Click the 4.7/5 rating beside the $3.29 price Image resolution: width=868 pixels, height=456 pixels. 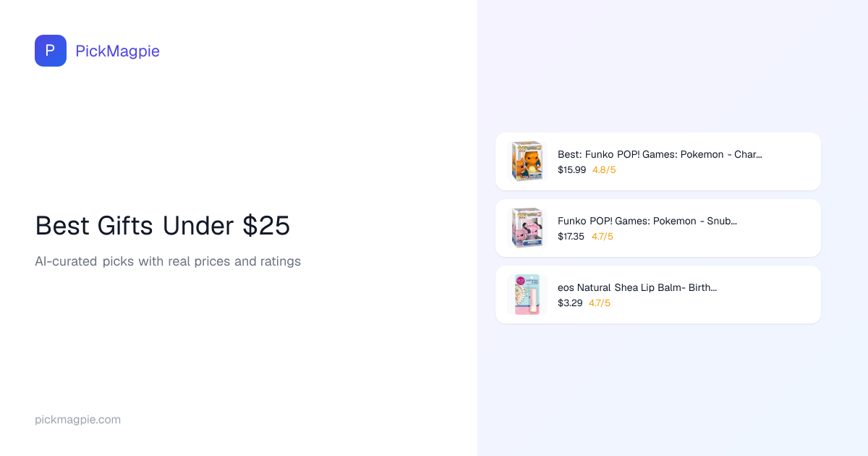[600, 303]
